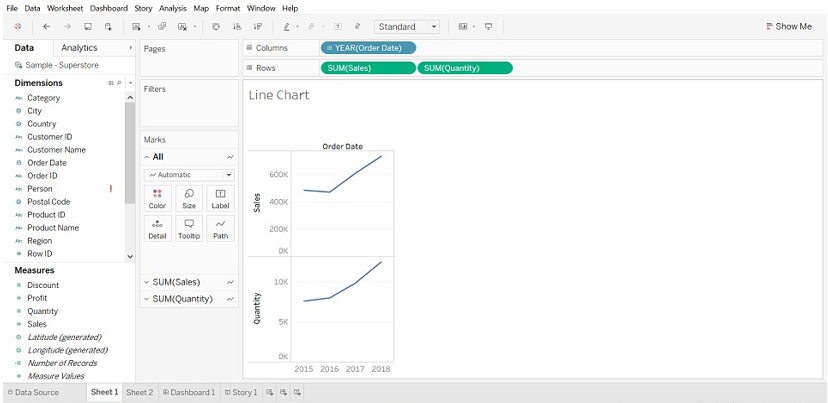Click the Show Me button
Viewport: 828px width, 403px height.
click(x=789, y=26)
